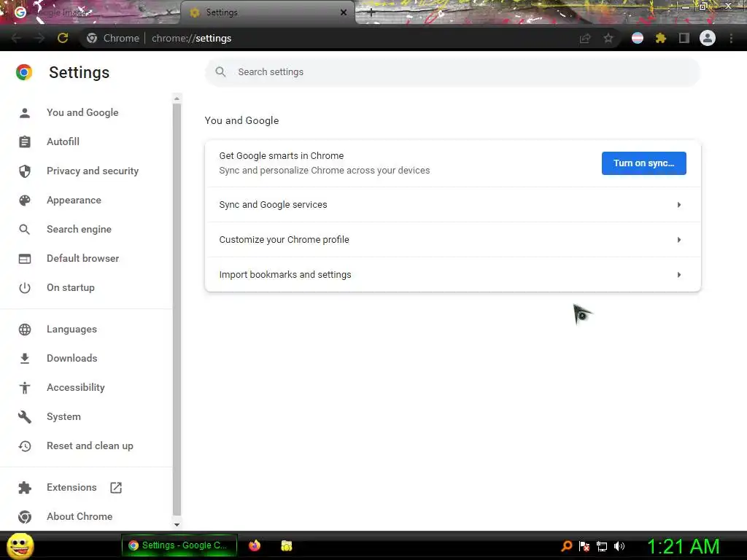
Task: Click the magnifier icon in the search settings box
Action: (220, 72)
